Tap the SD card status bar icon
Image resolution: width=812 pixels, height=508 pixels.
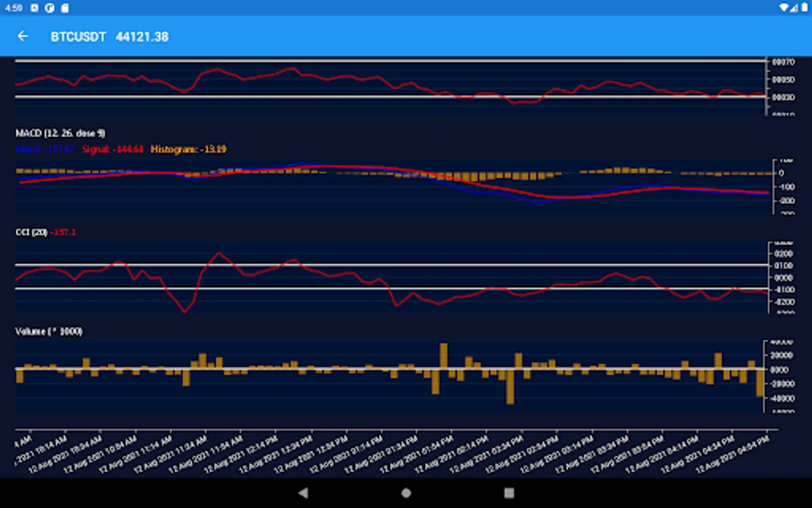[x=65, y=8]
